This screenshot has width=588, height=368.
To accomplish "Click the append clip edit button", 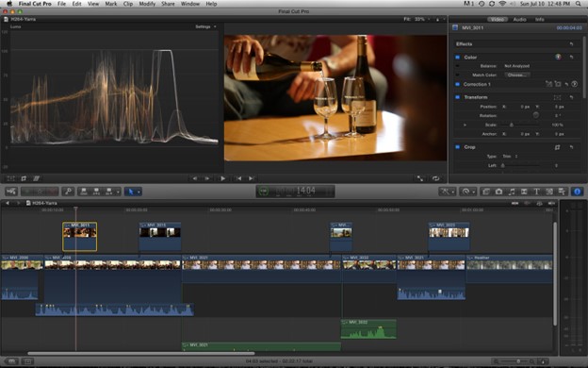I will 108,192.
